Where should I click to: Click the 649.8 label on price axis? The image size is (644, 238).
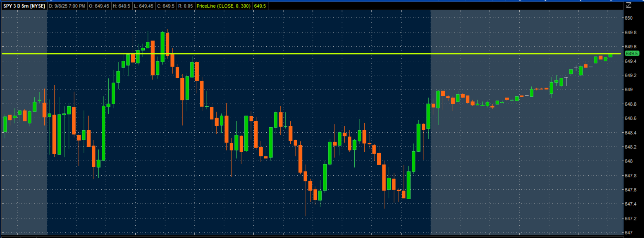coord(630,33)
